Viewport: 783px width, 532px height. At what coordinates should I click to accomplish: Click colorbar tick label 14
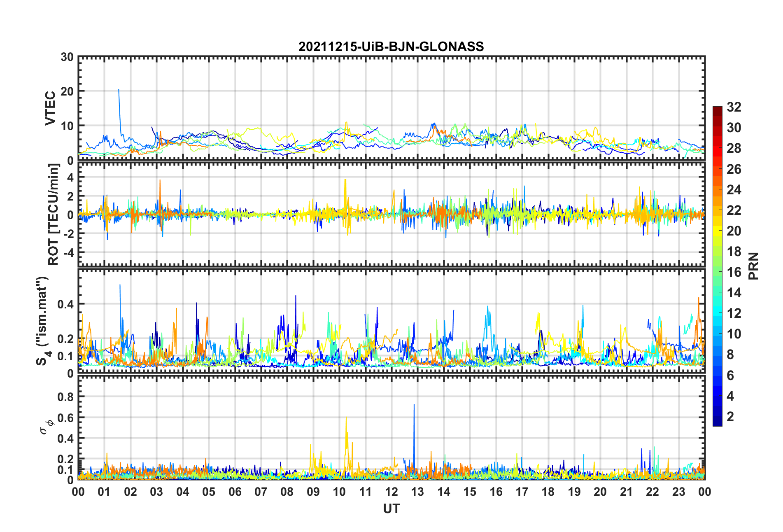click(734, 293)
